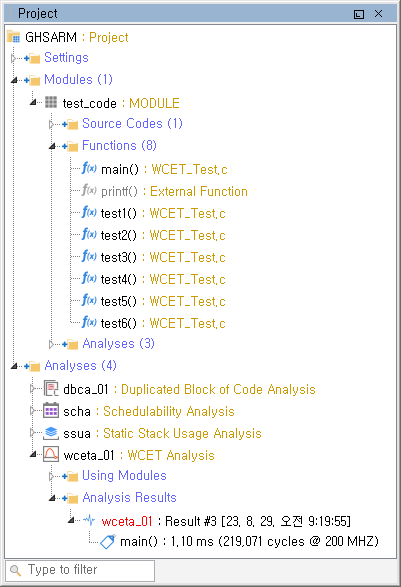Collapse the Functions (8) folder
The width and height of the screenshot is (401, 587).
coord(52,146)
